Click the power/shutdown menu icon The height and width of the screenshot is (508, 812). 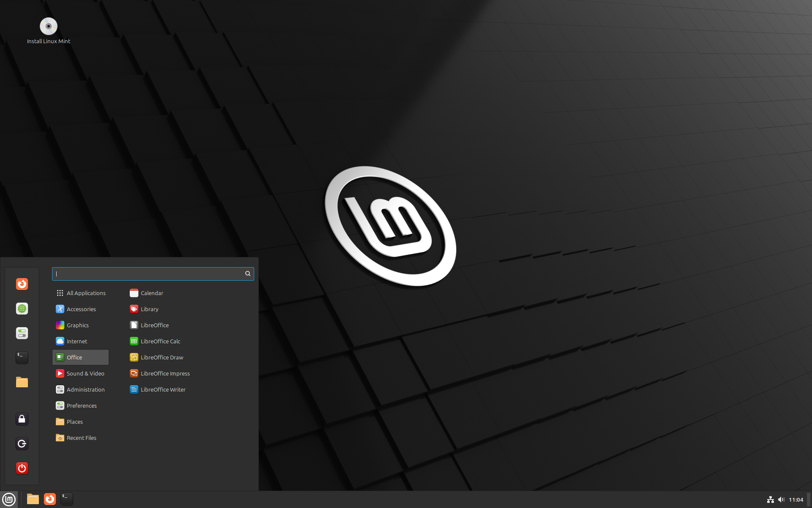21,468
